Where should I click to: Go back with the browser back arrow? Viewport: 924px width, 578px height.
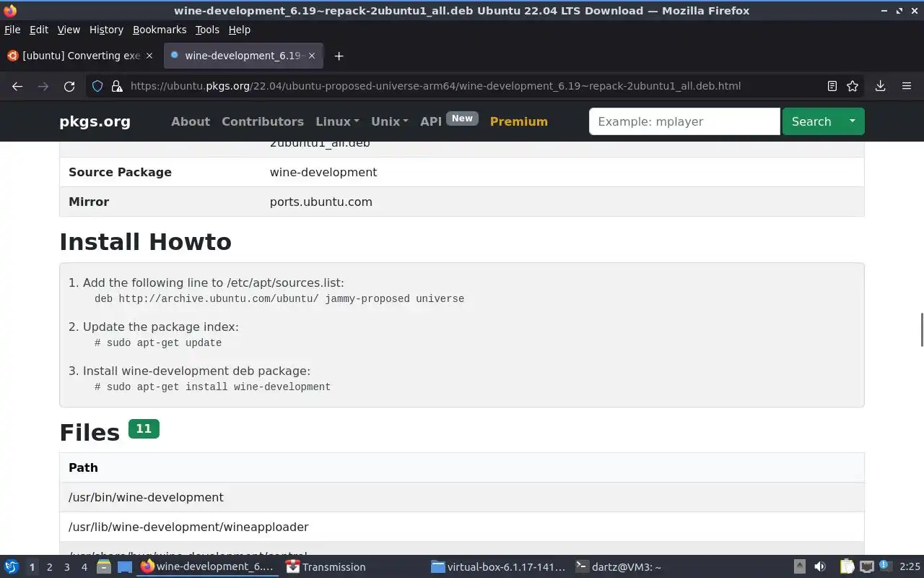(x=17, y=86)
